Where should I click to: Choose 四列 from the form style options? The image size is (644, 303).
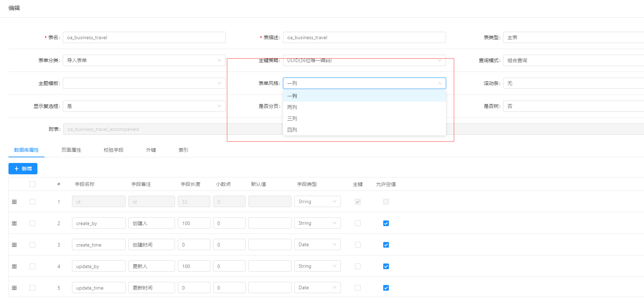[365, 130]
